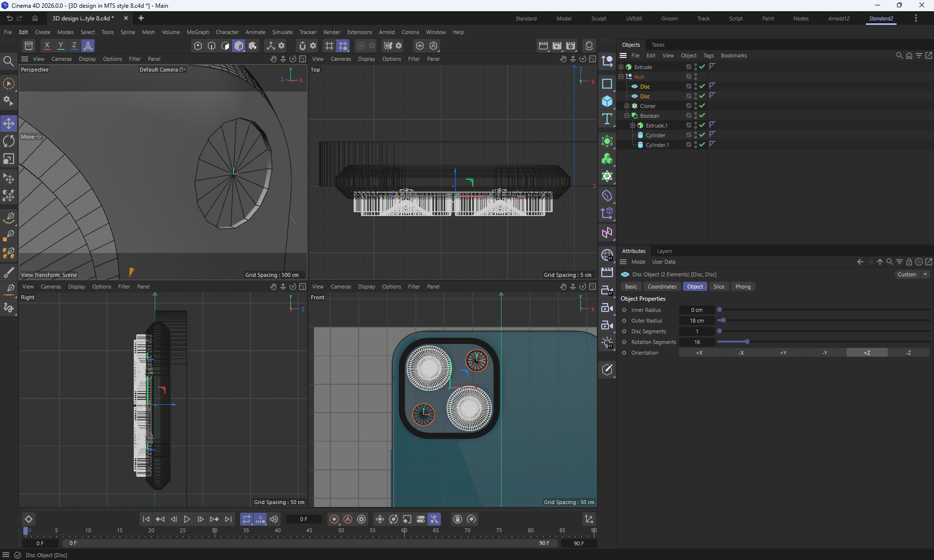Switch to the Sculpt layout
The height and width of the screenshot is (560, 934).
598,18
